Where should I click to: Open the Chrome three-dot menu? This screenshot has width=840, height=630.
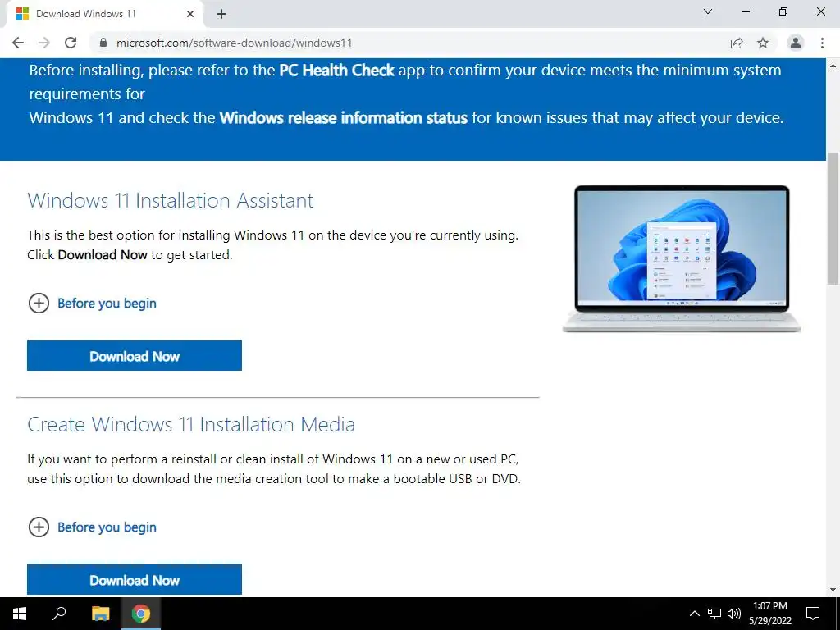pyautogui.click(x=822, y=43)
